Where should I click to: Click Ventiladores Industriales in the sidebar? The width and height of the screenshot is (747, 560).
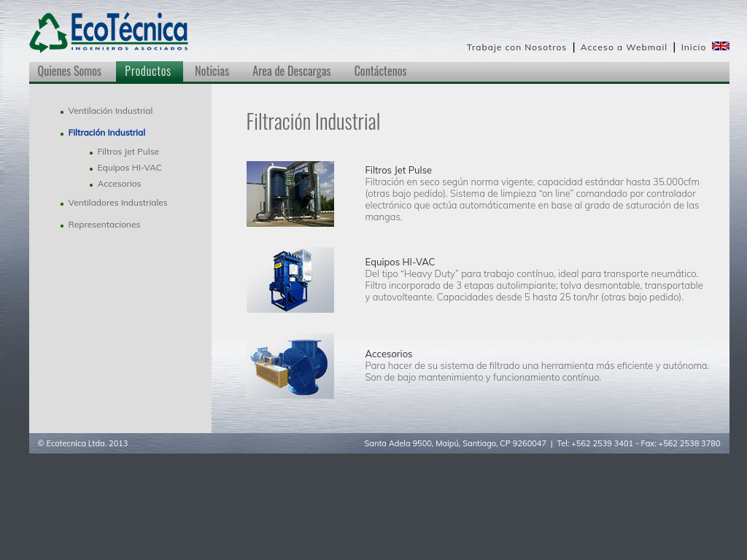[x=117, y=203]
